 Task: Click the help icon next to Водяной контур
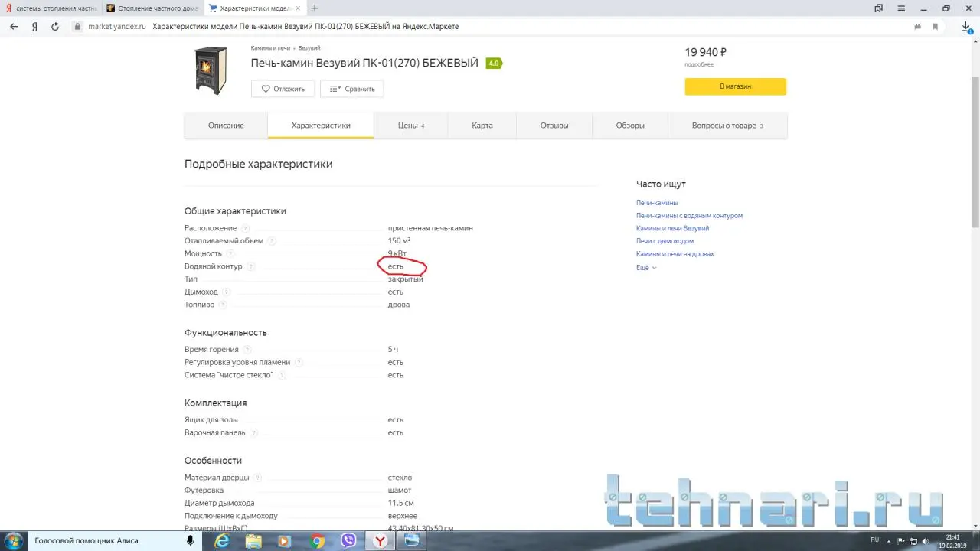click(250, 266)
